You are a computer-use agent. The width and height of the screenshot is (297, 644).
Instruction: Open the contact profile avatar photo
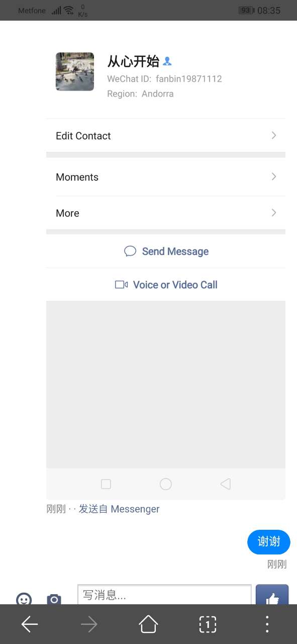75,71
